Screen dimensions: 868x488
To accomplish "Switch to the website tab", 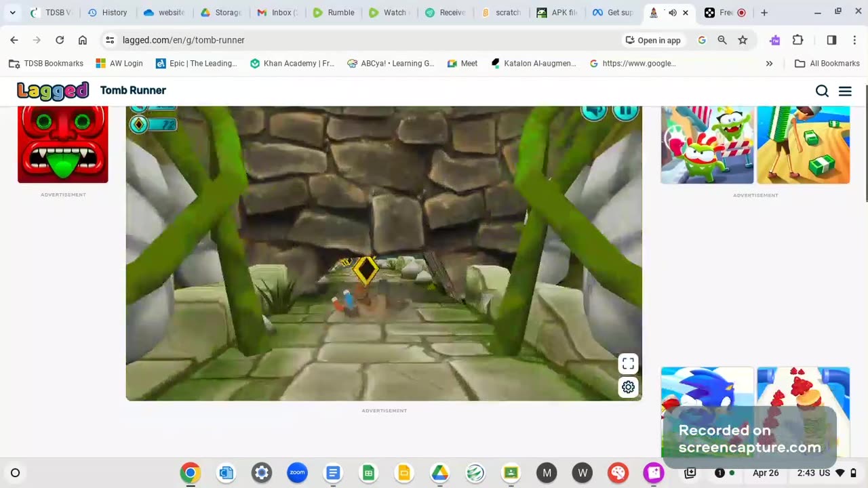I will tap(164, 12).
